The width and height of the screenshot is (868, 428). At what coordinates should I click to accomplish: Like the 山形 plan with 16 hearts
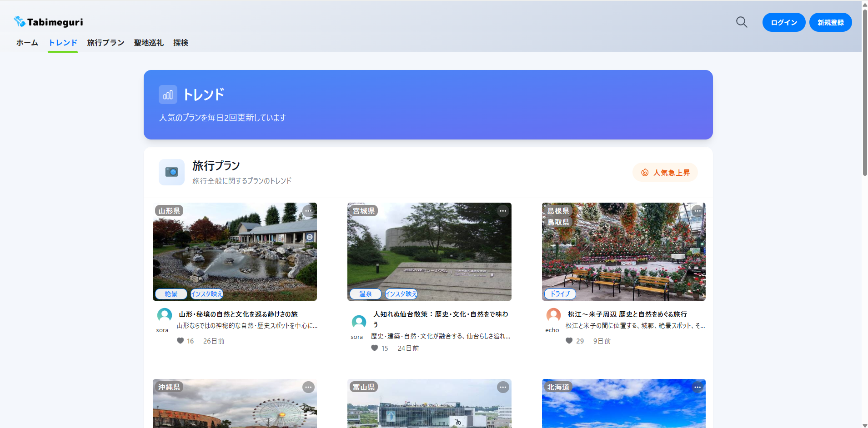(x=181, y=341)
